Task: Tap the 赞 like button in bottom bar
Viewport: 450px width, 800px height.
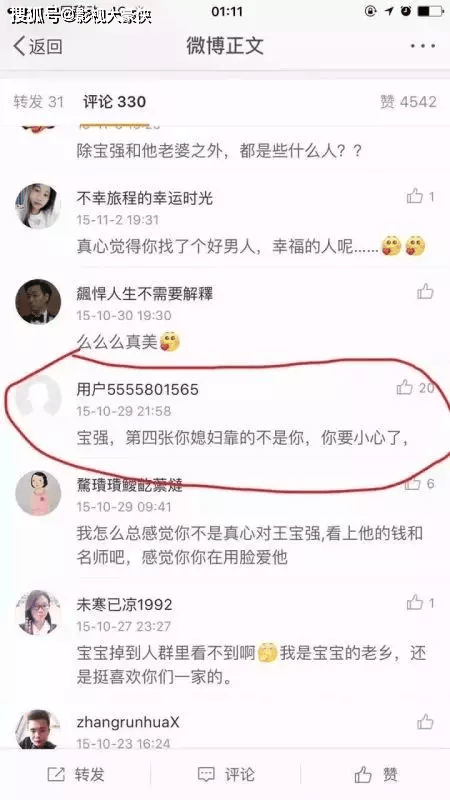Action: coord(376,774)
